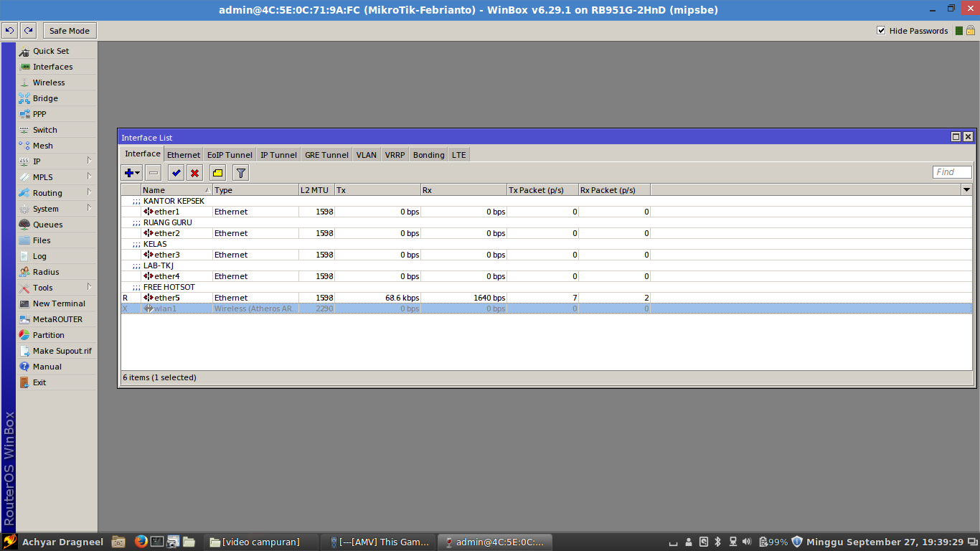Open Queues in sidebar
The height and width of the screenshot is (551, 980).
coord(56,225)
